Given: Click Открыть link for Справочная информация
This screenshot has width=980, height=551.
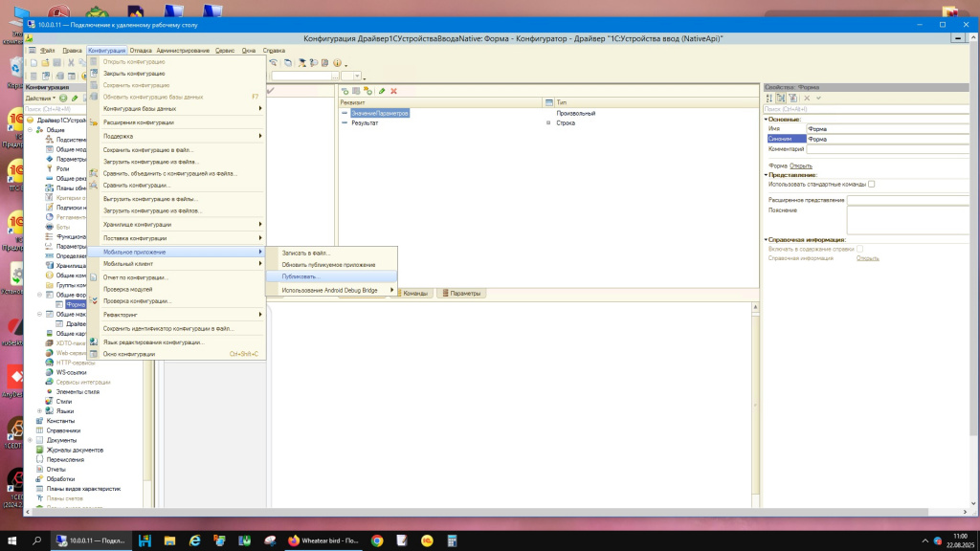Looking at the screenshot, I should tap(867, 258).
